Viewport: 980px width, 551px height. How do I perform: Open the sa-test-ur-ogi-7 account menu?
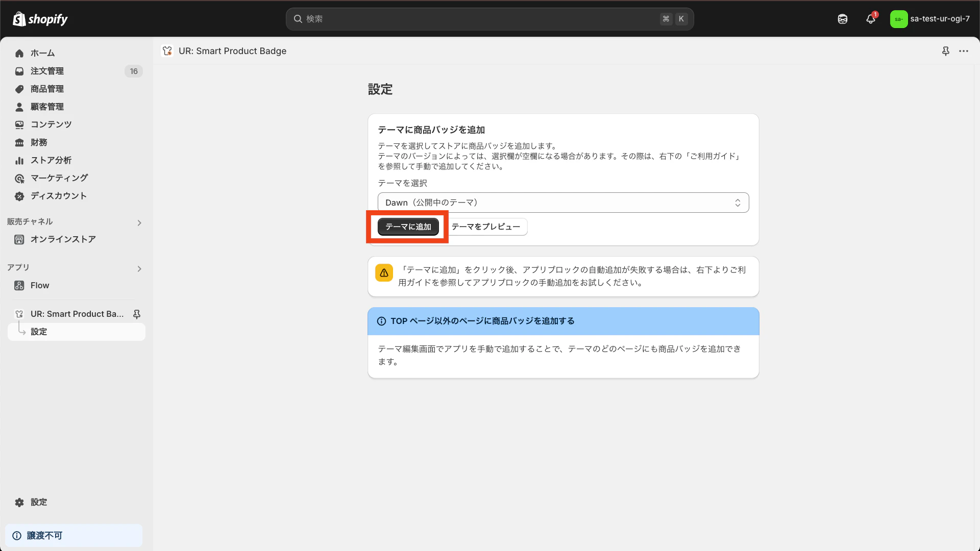click(930, 19)
